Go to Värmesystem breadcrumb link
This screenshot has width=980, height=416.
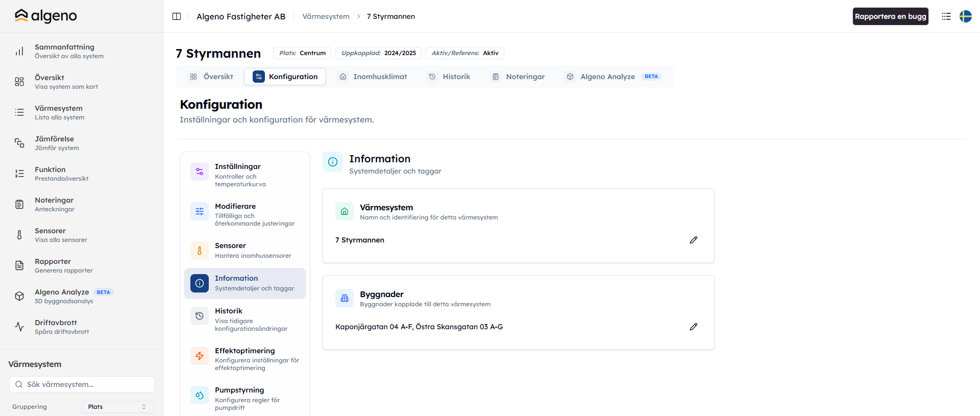326,16
